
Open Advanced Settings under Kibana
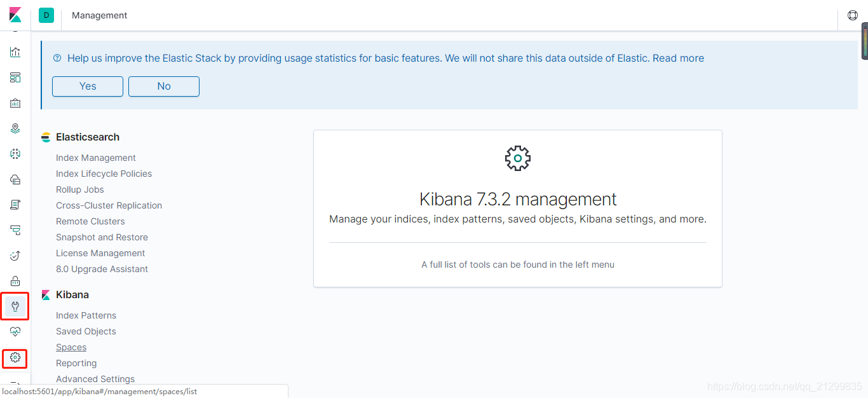click(95, 379)
